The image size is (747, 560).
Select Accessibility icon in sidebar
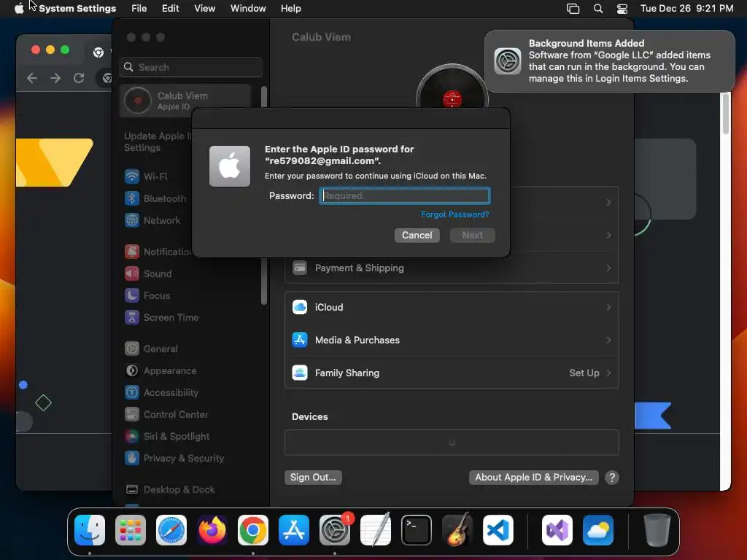click(132, 392)
